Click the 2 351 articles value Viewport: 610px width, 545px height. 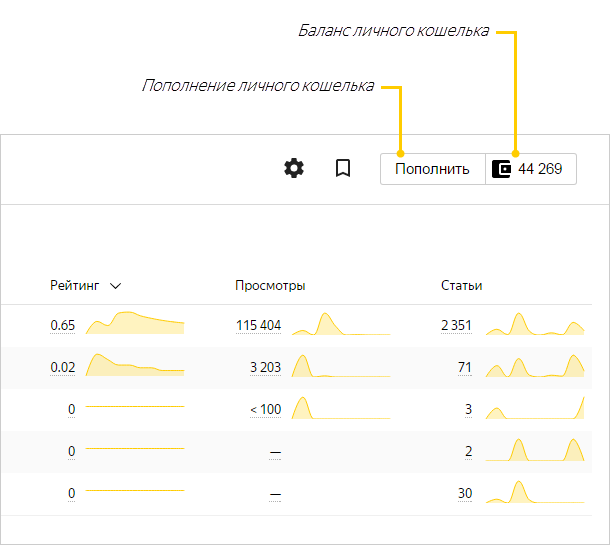click(x=456, y=325)
